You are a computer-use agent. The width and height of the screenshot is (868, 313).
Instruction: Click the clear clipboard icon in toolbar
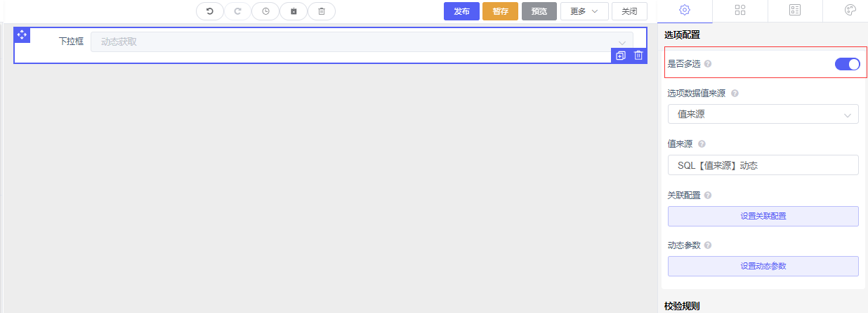coord(294,11)
